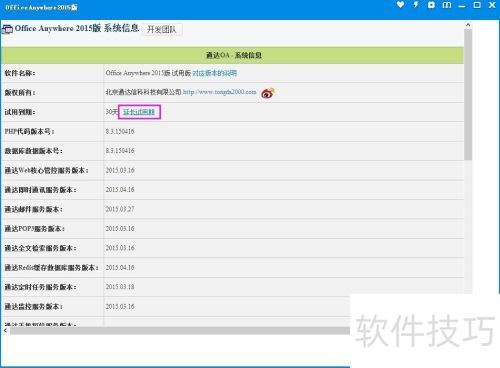
Task: Open the 延长试用期 link
Action: [139, 112]
